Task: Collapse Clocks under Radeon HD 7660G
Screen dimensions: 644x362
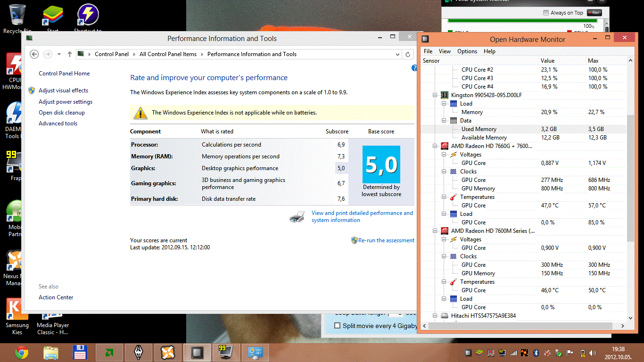Action: pyautogui.click(x=444, y=172)
